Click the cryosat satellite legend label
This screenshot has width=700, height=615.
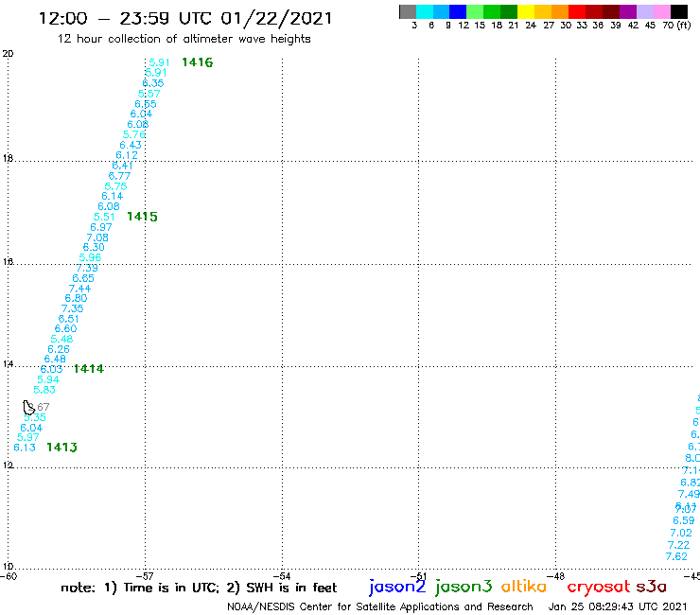coord(599,587)
